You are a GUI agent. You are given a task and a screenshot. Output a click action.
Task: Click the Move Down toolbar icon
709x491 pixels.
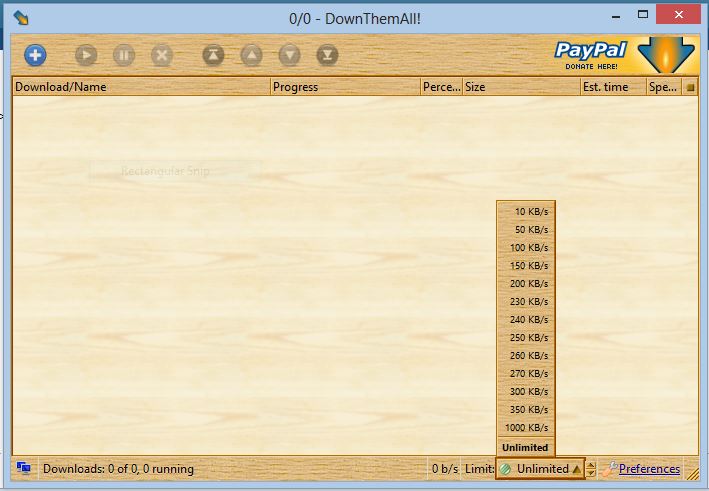tap(289, 55)
